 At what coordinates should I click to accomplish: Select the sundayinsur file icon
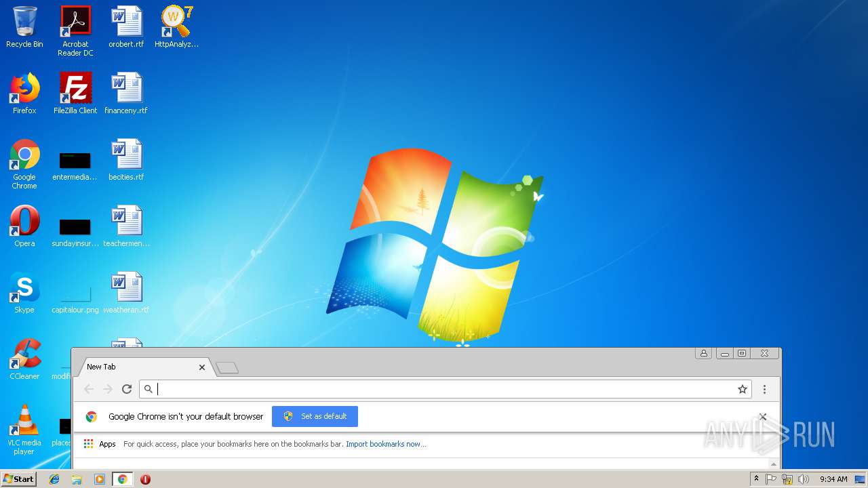(x=75, y=232)
